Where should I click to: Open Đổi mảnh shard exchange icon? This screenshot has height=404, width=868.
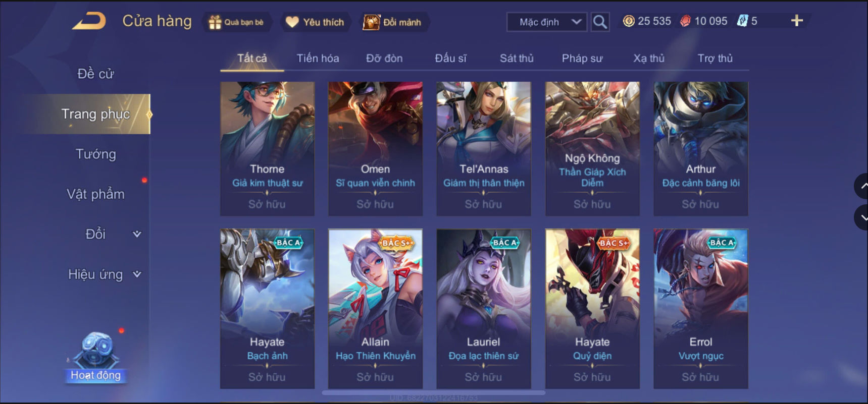tap(371, 22)
